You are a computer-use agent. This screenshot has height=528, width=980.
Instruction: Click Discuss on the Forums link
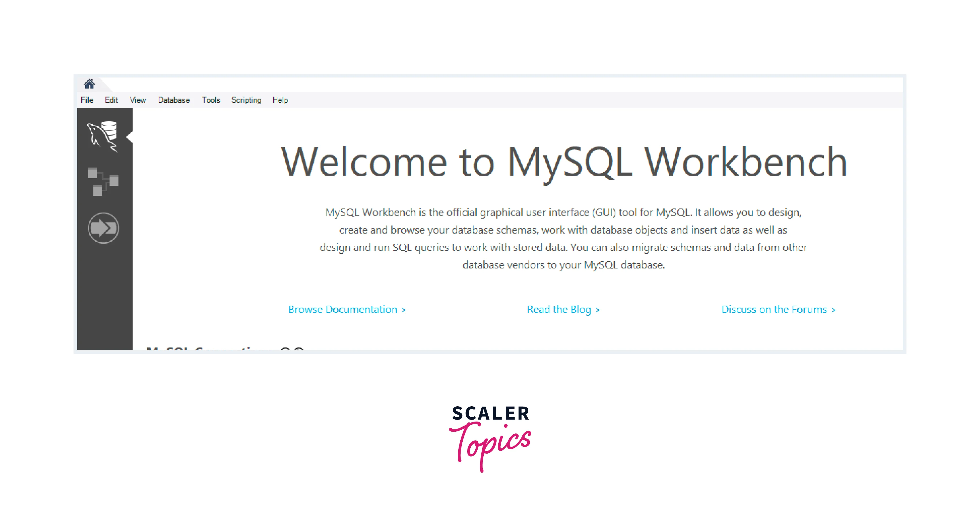tap(779, 309)
